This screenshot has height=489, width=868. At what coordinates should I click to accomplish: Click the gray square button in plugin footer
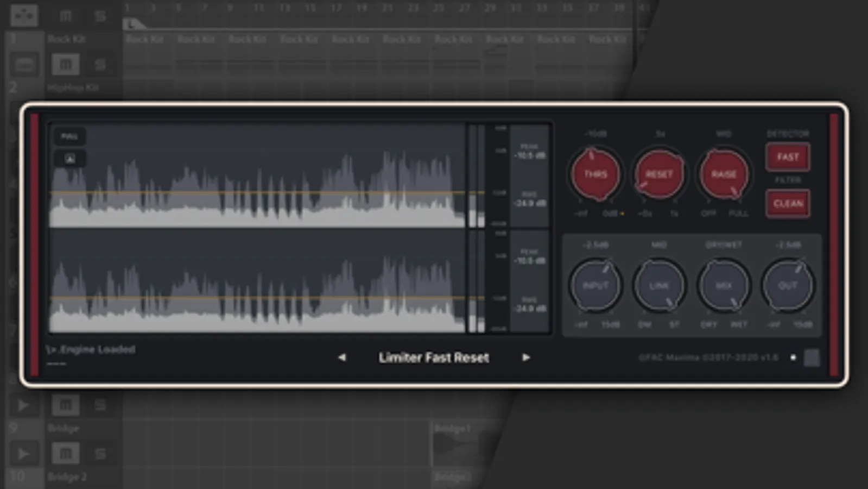click(x=812, y=358)
